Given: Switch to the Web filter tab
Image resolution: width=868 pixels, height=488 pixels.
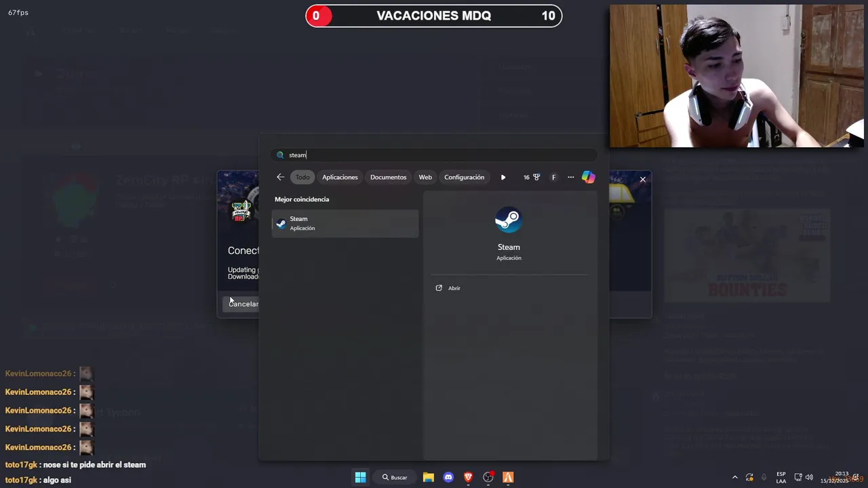Looking at the screenshot, I should [x=425, y=178].
